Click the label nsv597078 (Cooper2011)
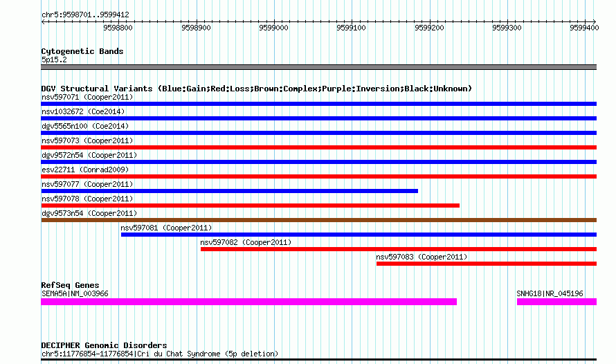 point(87,199)
